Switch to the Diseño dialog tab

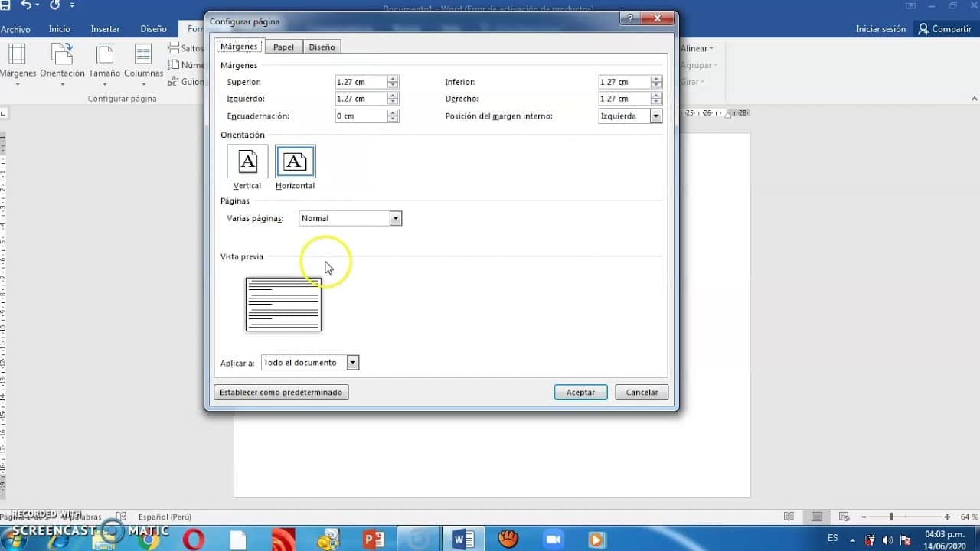point(322,47)
